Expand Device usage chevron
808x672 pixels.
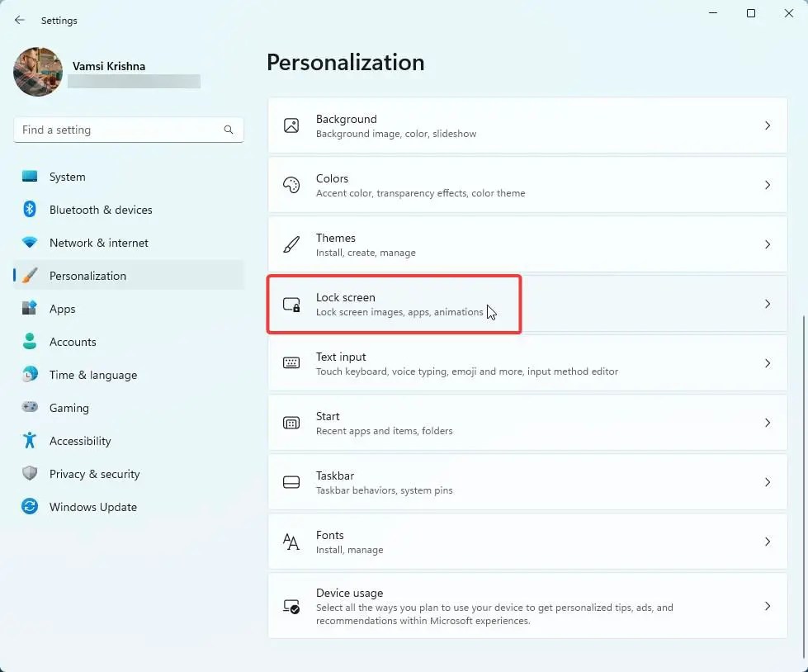pyautogui.click(x=767, y=606)
